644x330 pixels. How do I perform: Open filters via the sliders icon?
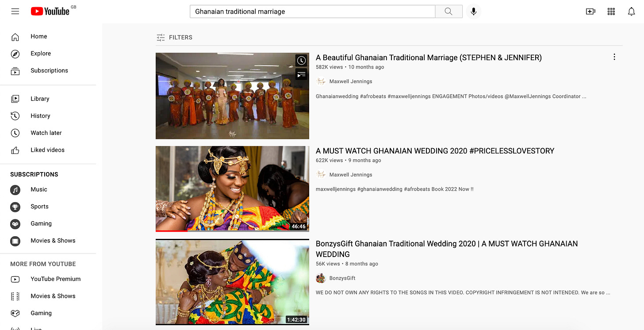(161, 38)
